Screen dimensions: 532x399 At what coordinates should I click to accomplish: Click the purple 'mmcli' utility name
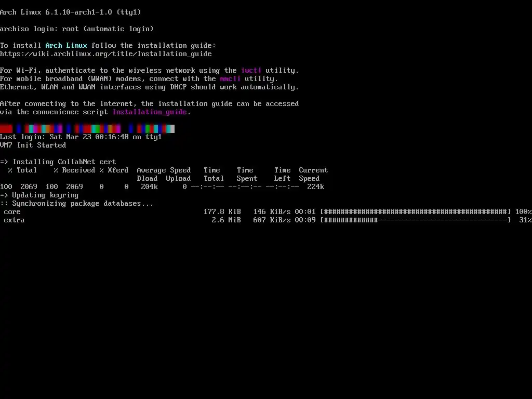point(230,79)
